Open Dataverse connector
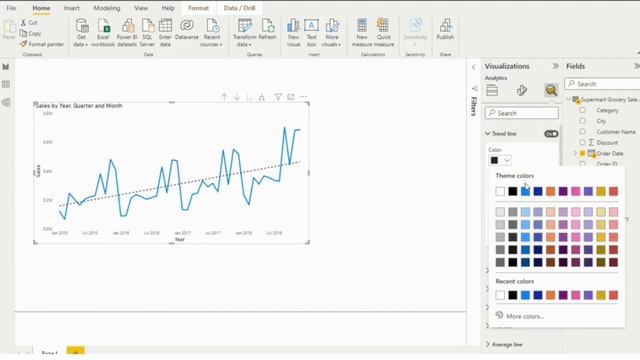Screen dimensions: 640x360 pos(187,29)
